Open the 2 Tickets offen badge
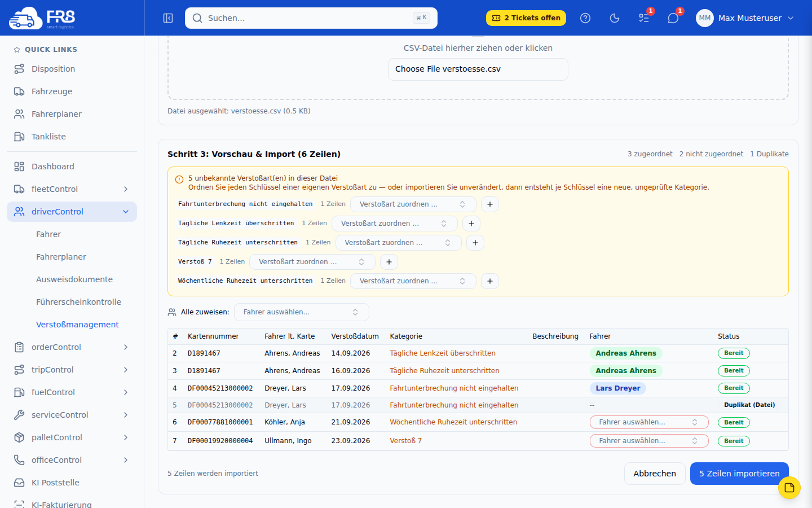Viewport: 812px width, 508px height. tap(526, 18)
